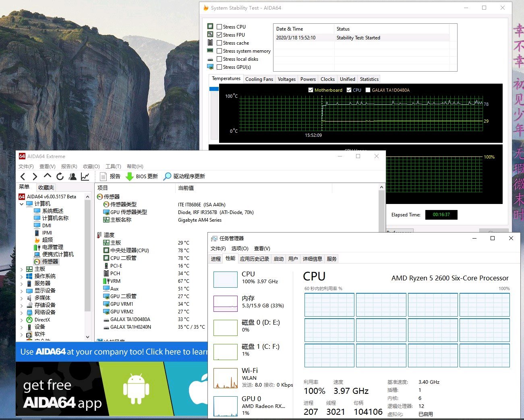Viewport: 524px width, 420px height.
Task: Open the graph chart icon in toolbar
Action: 85,176
